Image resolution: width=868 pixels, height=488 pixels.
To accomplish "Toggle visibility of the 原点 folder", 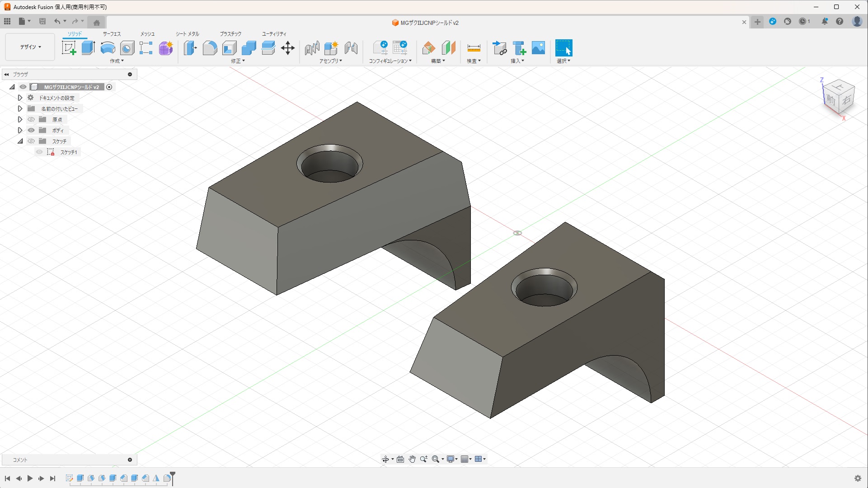I will [31, 120].
